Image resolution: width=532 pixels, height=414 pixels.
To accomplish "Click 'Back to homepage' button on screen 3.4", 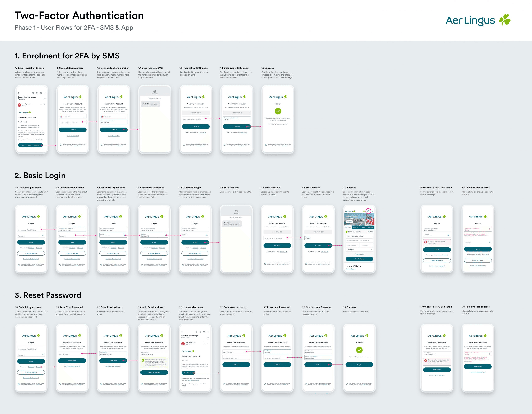I will coord(154,372).
